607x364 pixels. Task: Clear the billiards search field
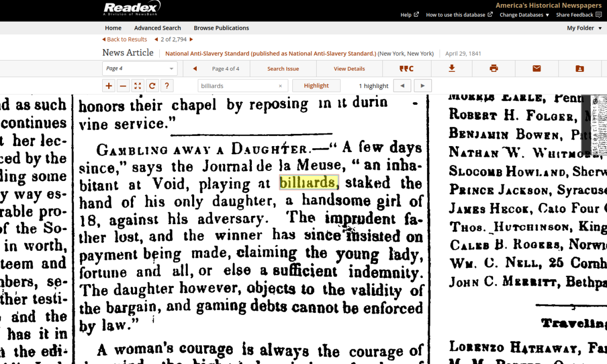click(280, 86)
